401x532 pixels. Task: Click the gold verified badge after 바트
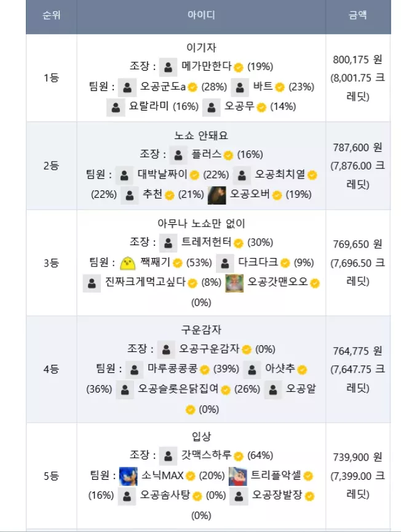pos(280,87)
